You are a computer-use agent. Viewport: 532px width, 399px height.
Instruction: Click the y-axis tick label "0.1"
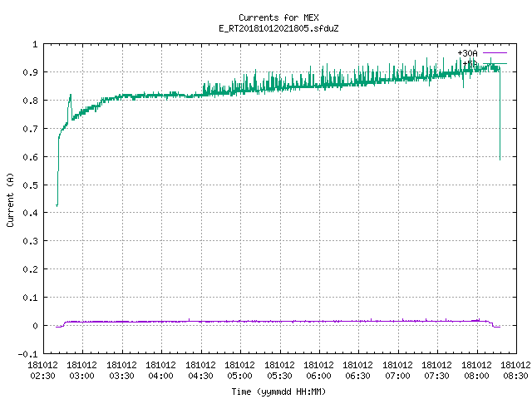point(30,298)
